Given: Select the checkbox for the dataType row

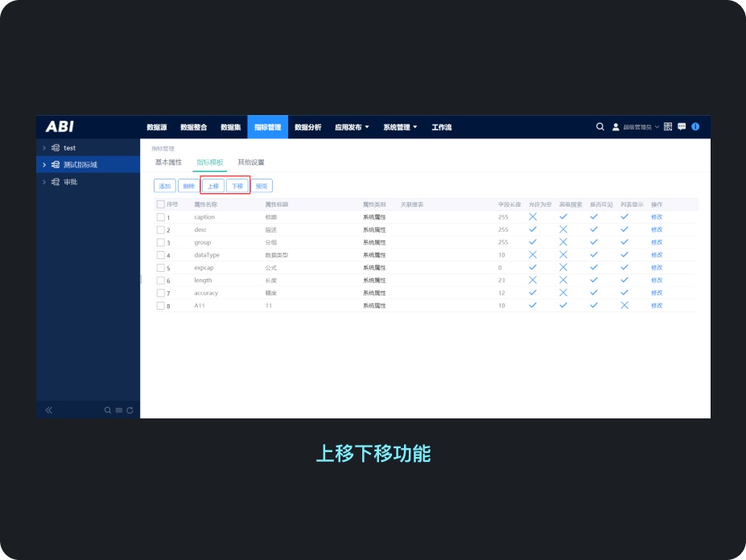Looking at the screenshot, I should (x=161, y=255).
